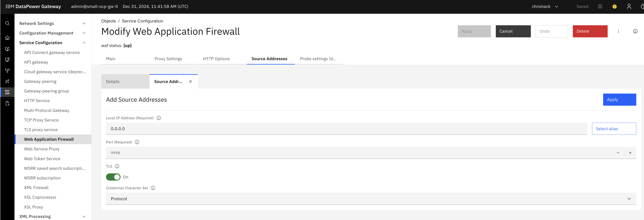644x220 pixels.
Task: Click the yellow warning notification icon
Action: coord(614,7)
